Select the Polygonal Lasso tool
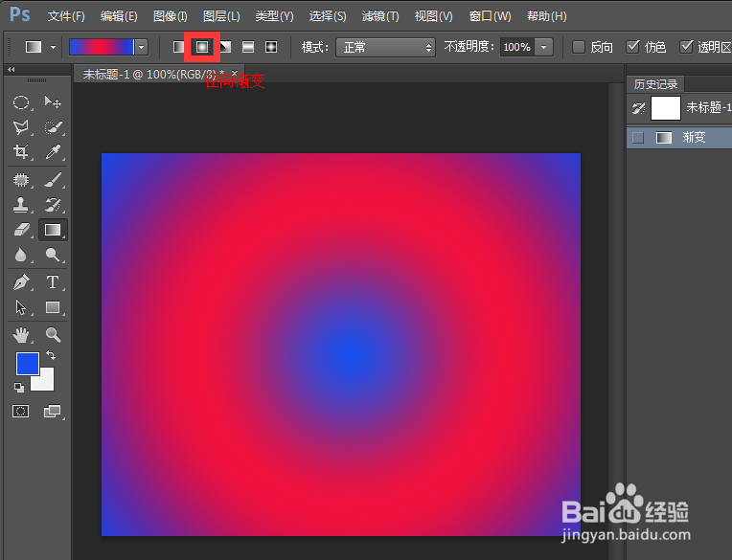The image size is (732, 560). (21, 126)
